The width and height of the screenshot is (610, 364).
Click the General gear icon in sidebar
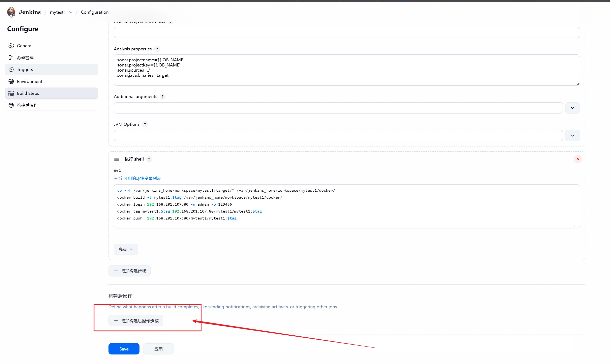[x=11, y=46]
